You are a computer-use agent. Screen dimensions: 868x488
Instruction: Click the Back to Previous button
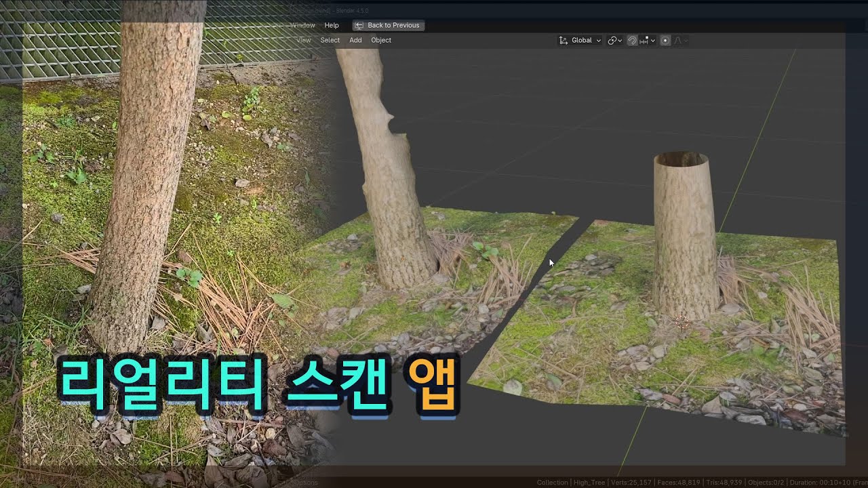coord(389,25)
